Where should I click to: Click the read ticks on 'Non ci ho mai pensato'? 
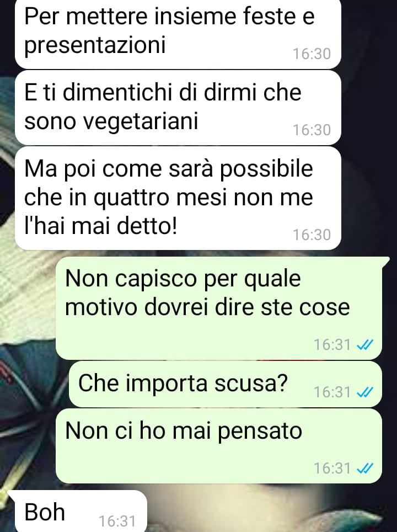coord(365,469)
